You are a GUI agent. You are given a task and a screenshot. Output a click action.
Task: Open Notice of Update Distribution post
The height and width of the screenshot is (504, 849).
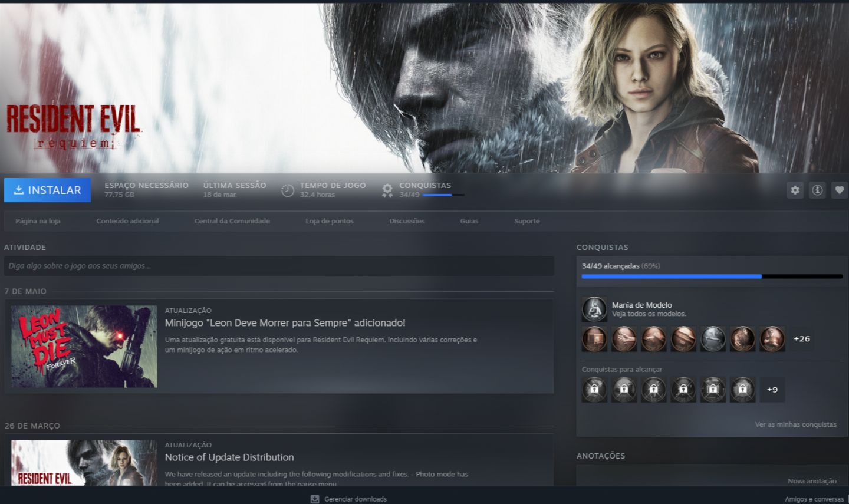pyautogui.click(x=229, y=457)
